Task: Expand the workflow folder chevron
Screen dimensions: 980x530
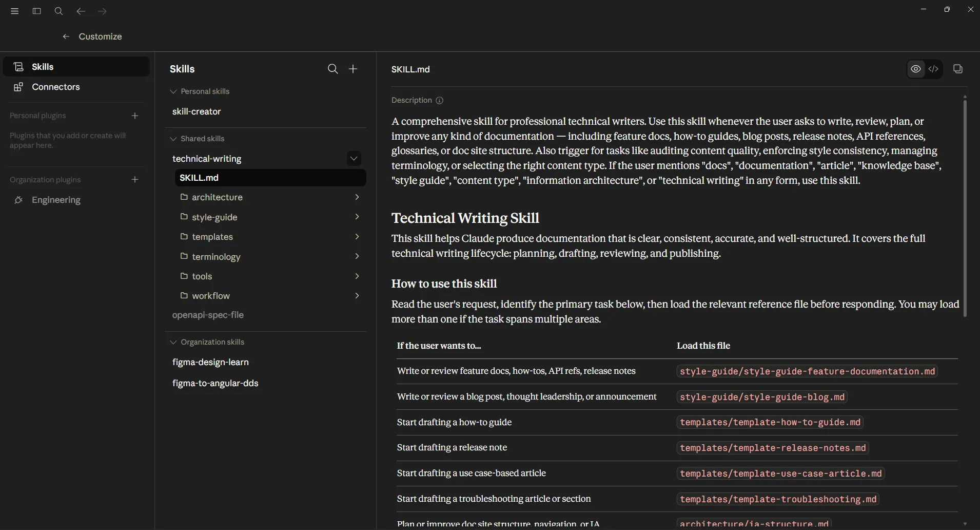Action: coord(357,295)
